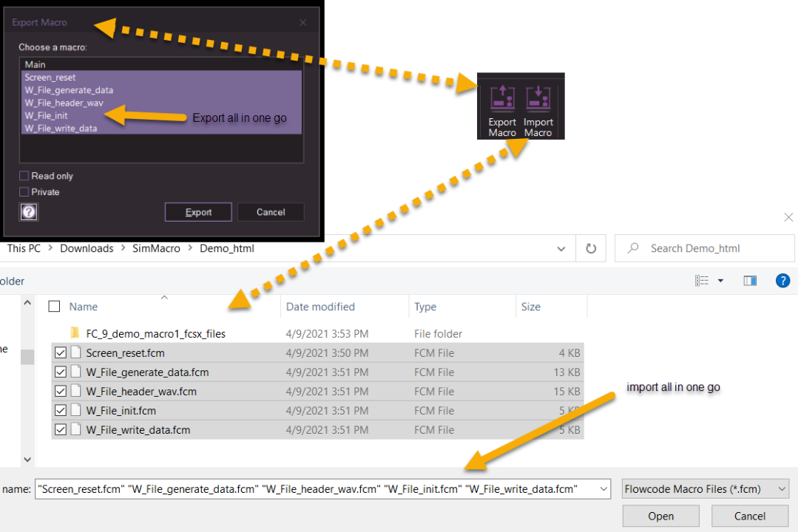Open the file dialog help icon
This screenshot has width=798, height=532.
pos(782,281)
